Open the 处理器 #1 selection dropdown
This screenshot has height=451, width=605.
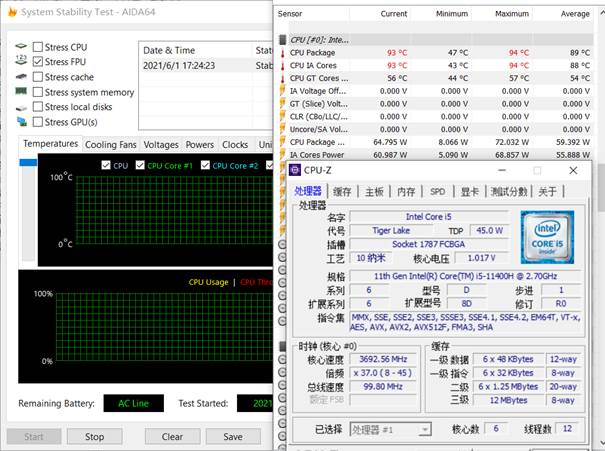point(390,429)
